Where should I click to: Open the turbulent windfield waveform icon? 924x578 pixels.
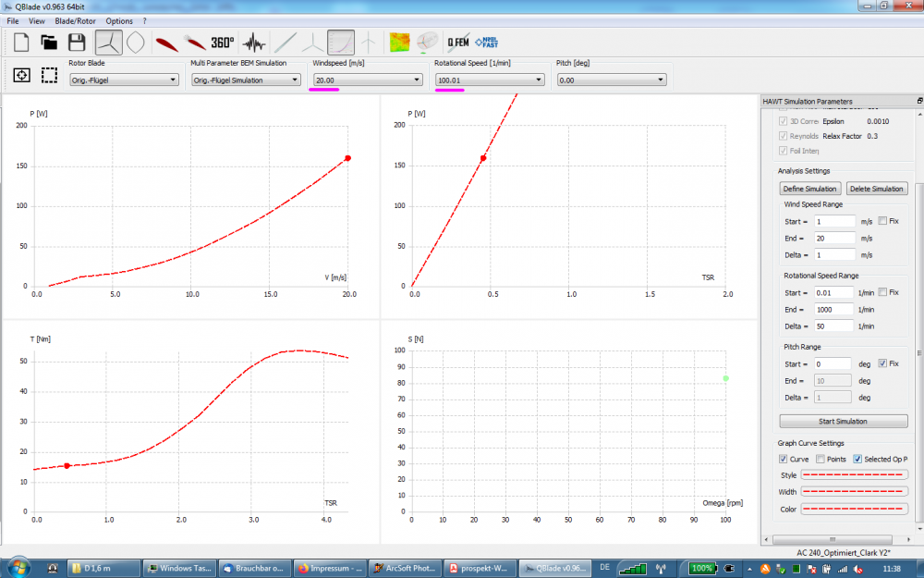click(254, 42)
